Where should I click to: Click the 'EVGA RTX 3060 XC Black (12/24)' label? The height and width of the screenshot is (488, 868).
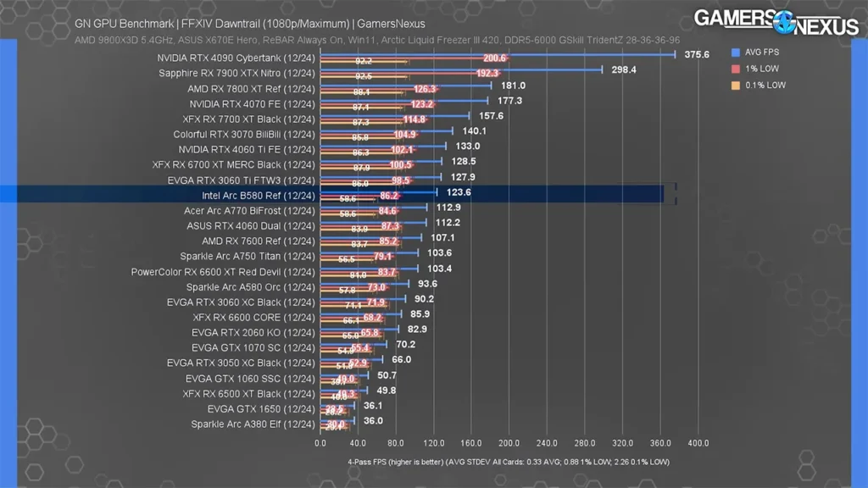[x=241, y=302]
